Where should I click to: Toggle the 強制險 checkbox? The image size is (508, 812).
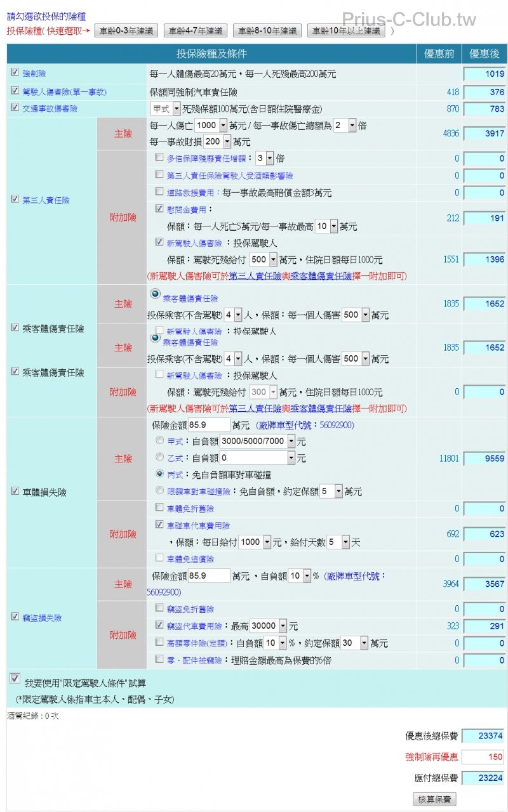(x=15, y=74)
